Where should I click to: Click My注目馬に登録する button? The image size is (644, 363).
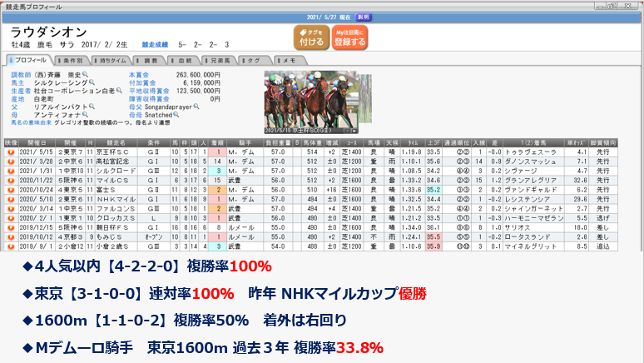[349, 37]
